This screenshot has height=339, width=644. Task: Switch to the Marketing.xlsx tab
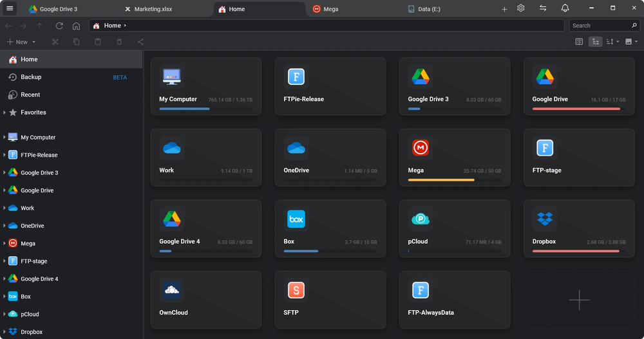[153, 9]
